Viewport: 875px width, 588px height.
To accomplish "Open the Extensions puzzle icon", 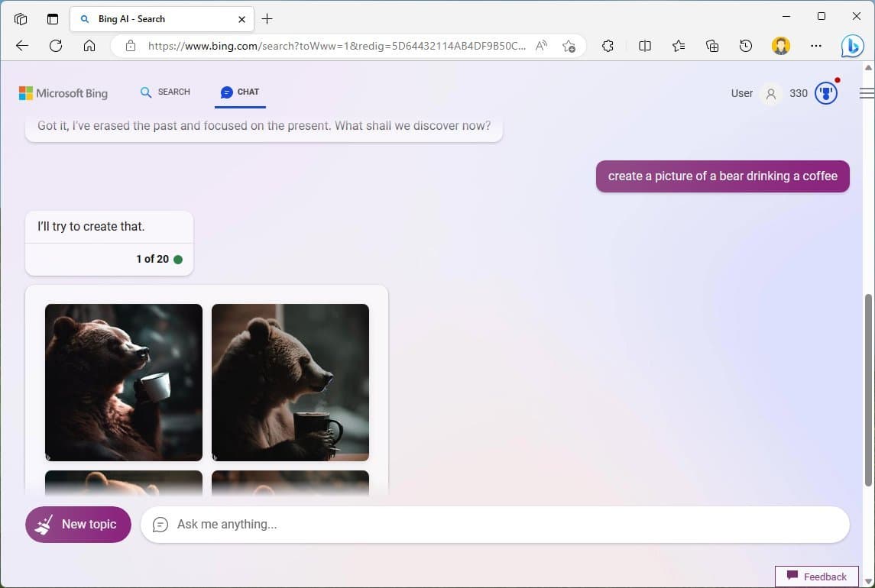I will coord(608,46).
